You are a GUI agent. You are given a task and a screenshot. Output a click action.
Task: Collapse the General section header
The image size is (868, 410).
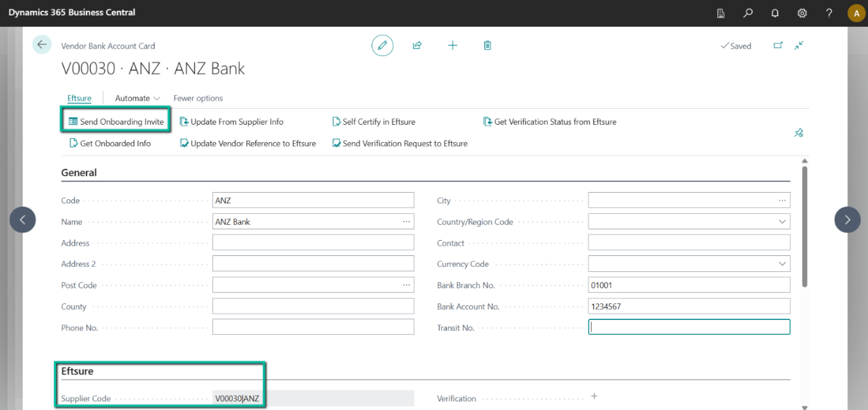pyautogui.click(x=79, y=172)
